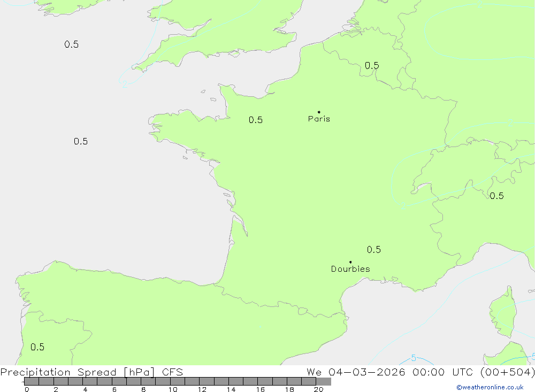Click the Paris city label
Image resolution: width=535 pixels, height=392 pixels.
pyautogui.click(x=319, y=119)
